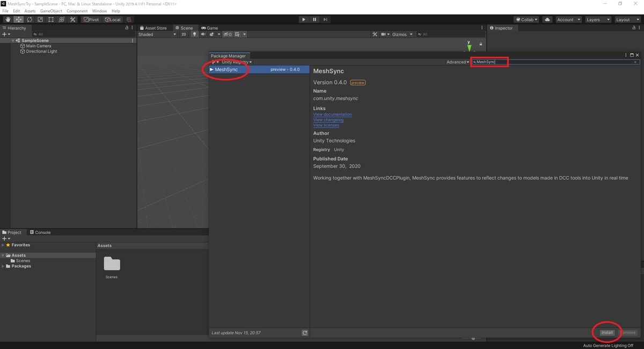This screenshot has width=644, height=349.
Task: Toggle scene lighting bulb icon
Action: 195,34
